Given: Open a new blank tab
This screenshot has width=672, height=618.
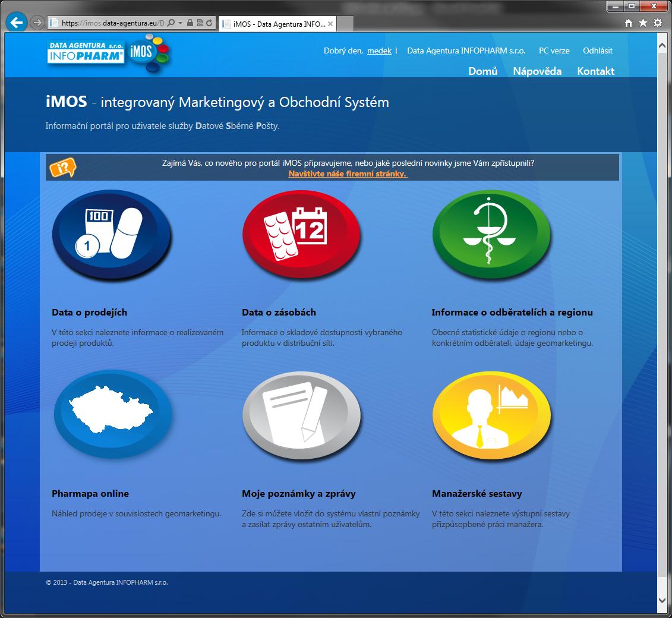Looking at the screenshot, I should click(x=345, y=24).
